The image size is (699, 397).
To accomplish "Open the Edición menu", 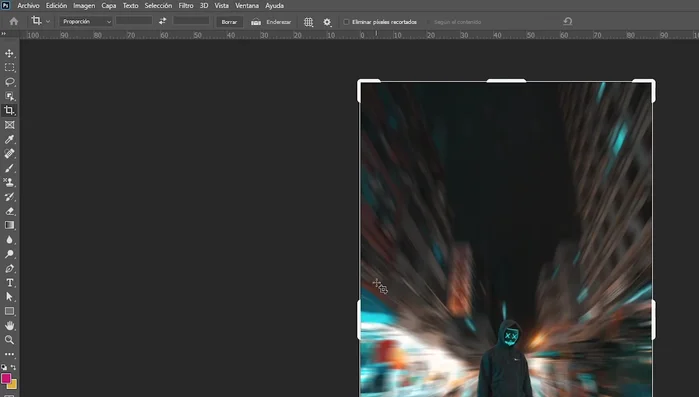I will [x=56, y=6].
